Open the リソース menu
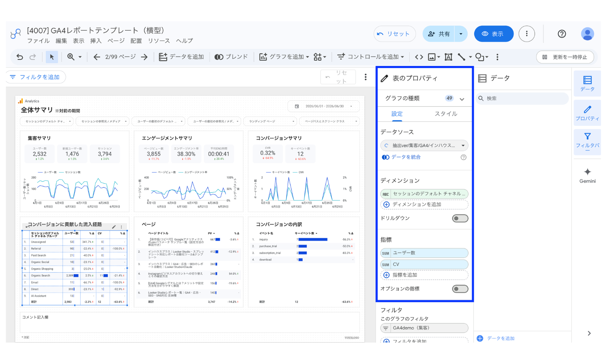 point(159,41)
